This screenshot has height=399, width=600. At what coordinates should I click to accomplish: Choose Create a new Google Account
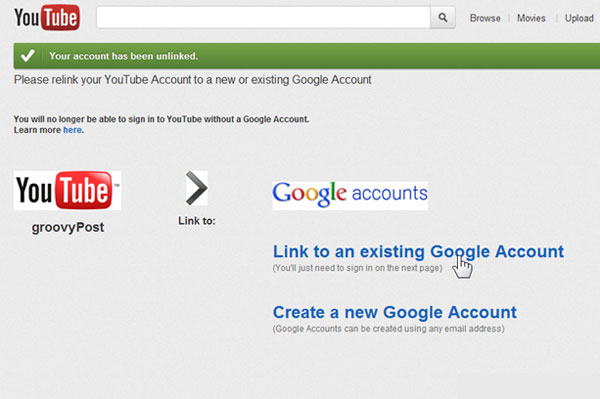[x=395, y=312]
